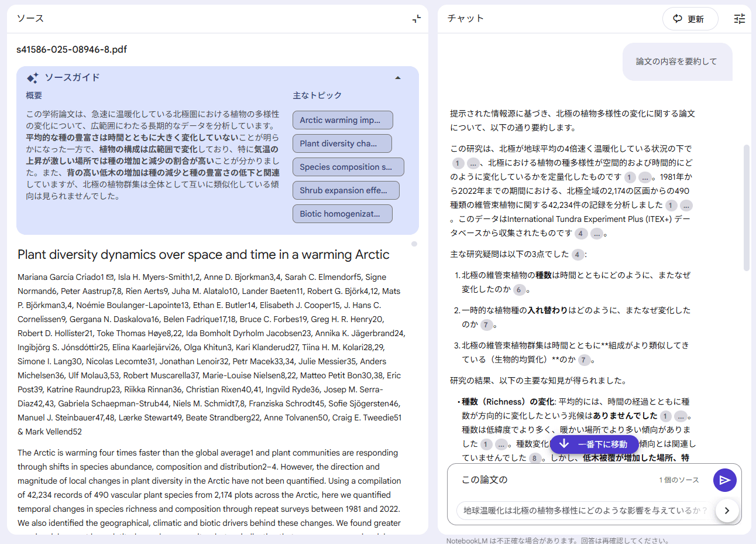Click citation badge 4 after 3点でした
The height and width of the screenshot is (544, 756).
pyautogui.click(x=577, y=254)
